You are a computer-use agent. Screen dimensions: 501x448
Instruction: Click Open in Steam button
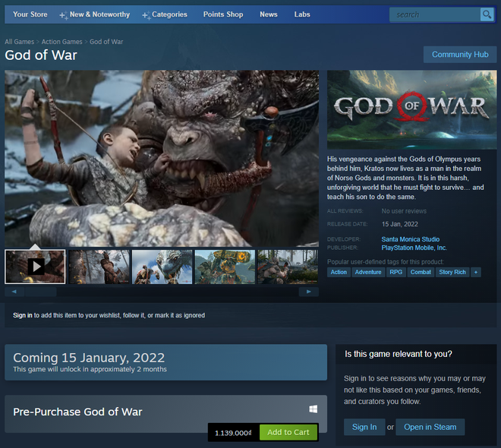tap(430, 427)
